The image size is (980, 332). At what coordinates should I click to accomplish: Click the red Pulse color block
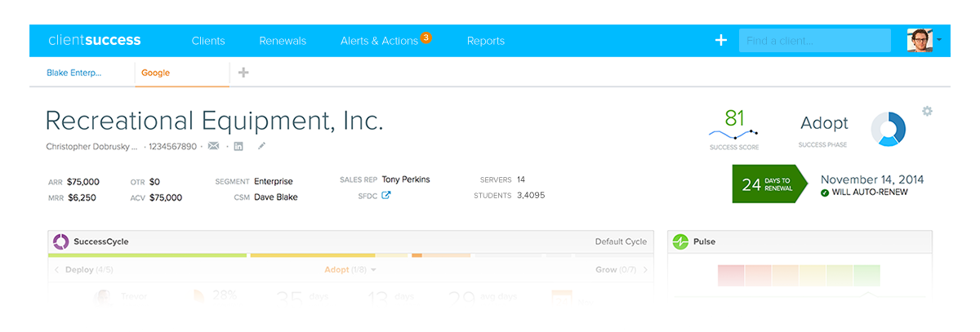click(x=731, y=275)
